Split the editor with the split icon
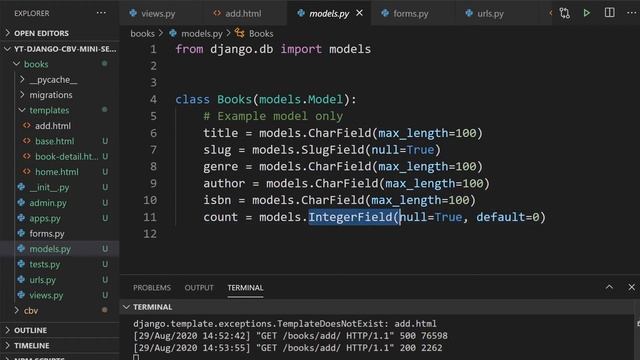640x360 pixels. pyautogui.click(x=609, y=13)
